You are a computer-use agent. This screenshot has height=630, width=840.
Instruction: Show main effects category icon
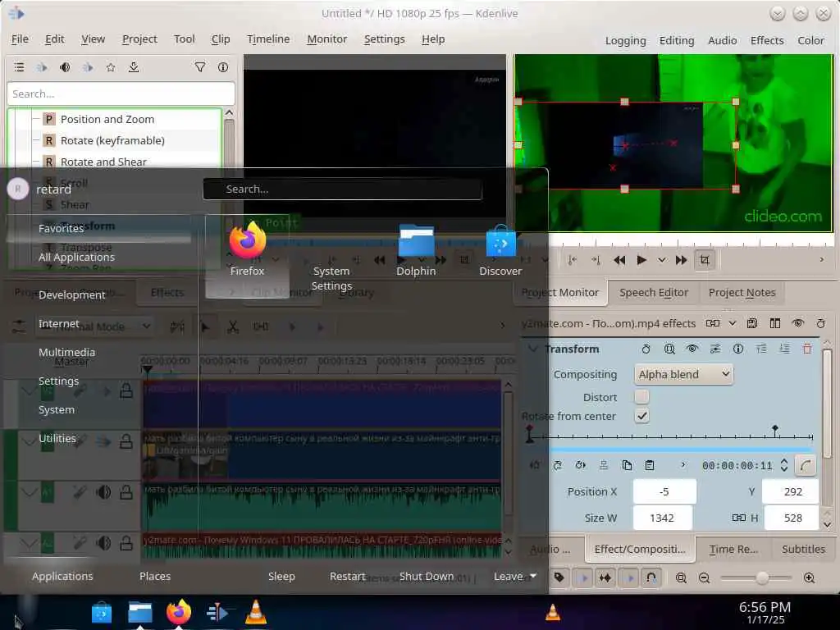[20, 67]
